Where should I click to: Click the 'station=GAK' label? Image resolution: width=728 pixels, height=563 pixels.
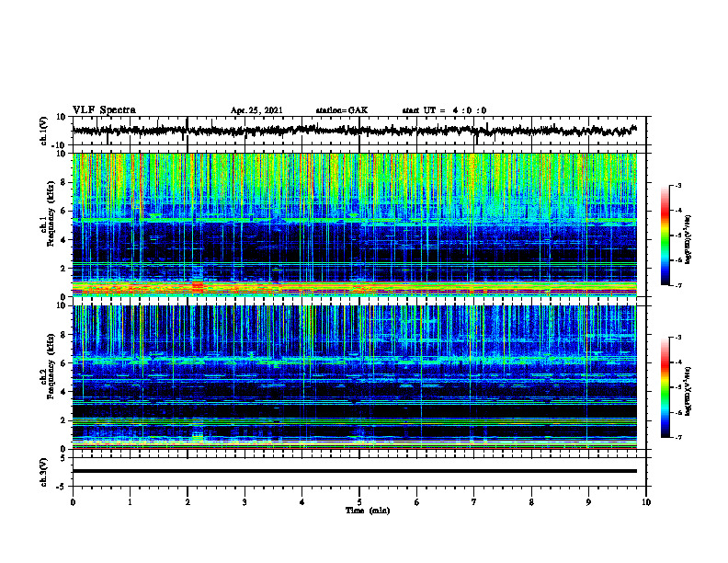click(342, 110)
